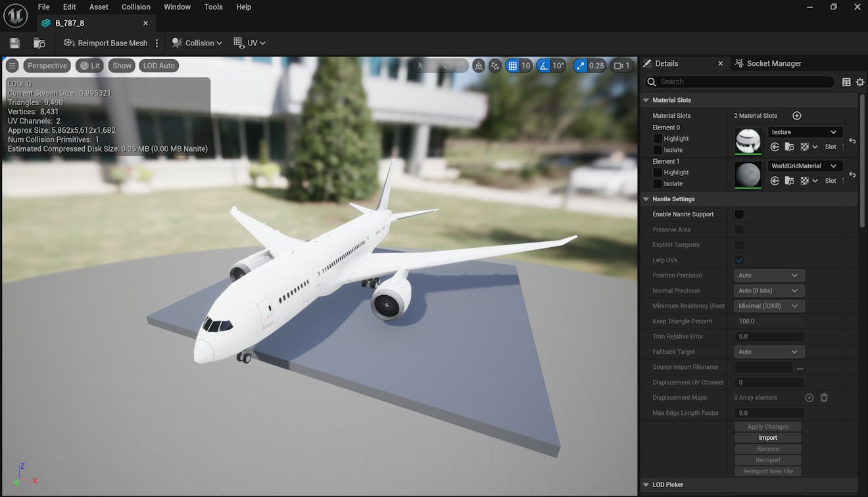Reset Element 1 material to default
Viewport: 868px width, 497px height.
(852, 174)
